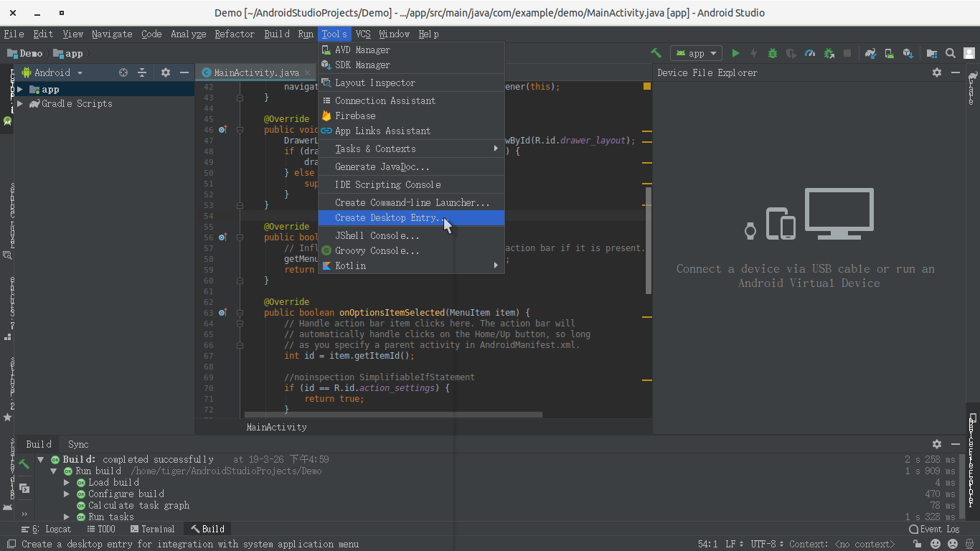This screenshot has width=980, height=551.
Task: Click the editor vertical scrollbar thumb
Action: click(649, 240)
